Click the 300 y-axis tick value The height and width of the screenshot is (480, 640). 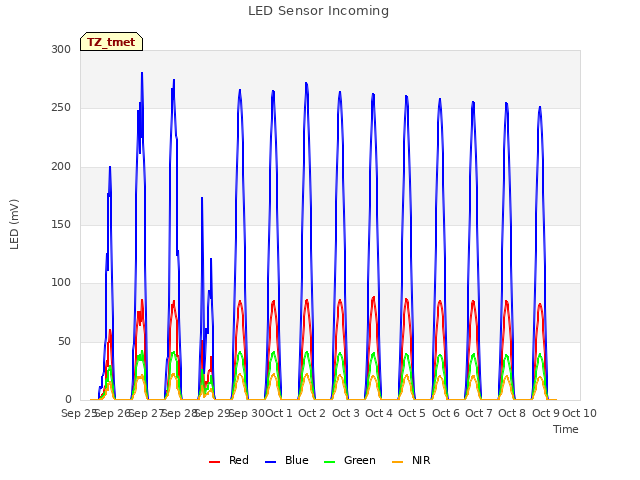pyautogui.click(x=61, y=49)
